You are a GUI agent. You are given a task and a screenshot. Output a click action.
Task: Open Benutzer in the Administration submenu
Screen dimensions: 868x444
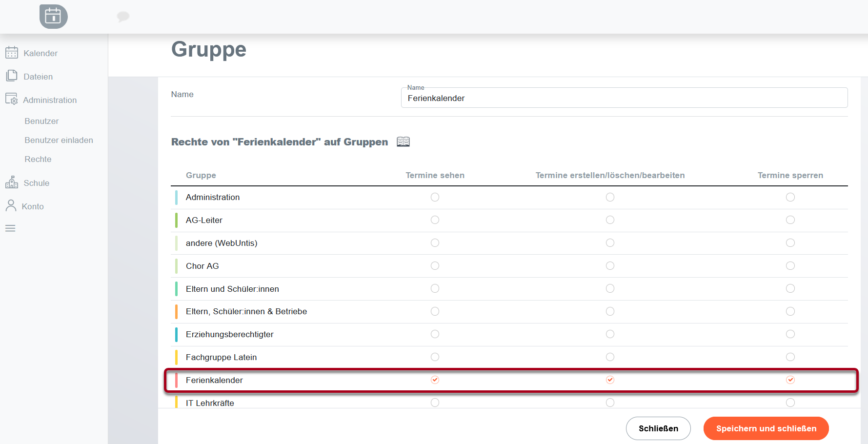[41, 121]
